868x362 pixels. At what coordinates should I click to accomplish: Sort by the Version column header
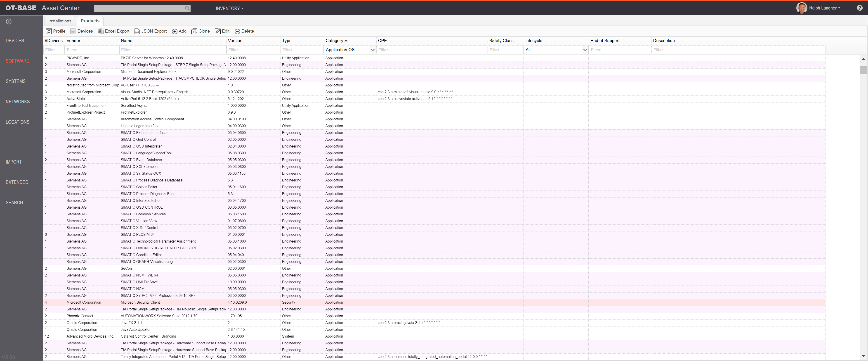click(x=235, y=41)
